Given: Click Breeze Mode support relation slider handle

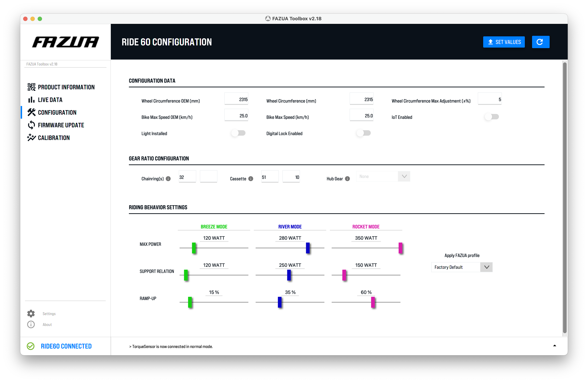Looking at the screenshot, I should pos(186,275).
